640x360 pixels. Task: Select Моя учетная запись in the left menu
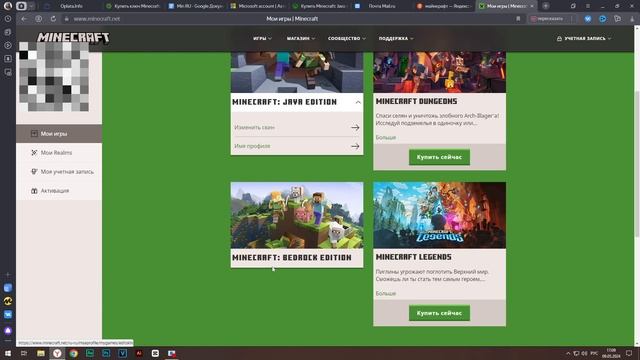tap(59, 171)
